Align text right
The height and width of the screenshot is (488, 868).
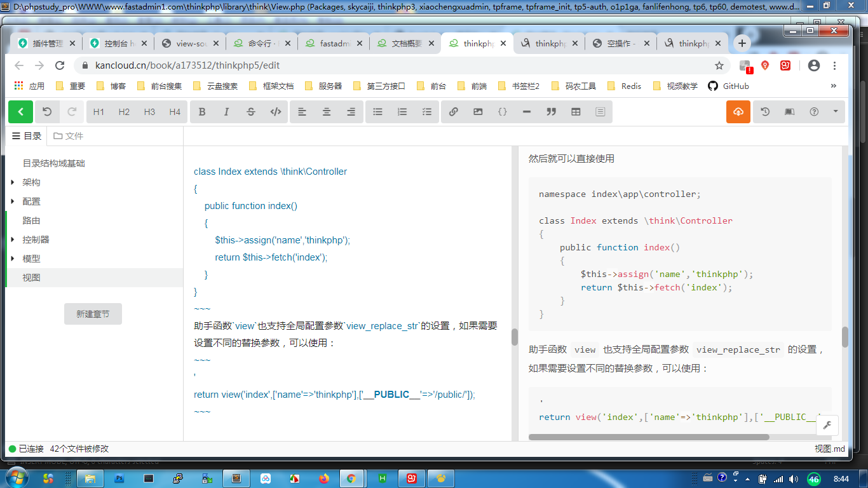click(x=351, y=112)
